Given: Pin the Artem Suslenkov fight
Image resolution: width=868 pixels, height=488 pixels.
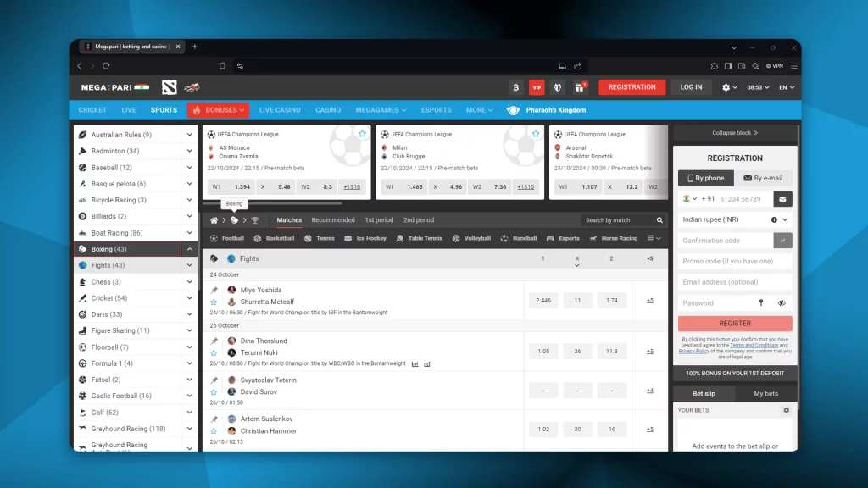Looking at the screenshot, I should click(x=214, y=419).
